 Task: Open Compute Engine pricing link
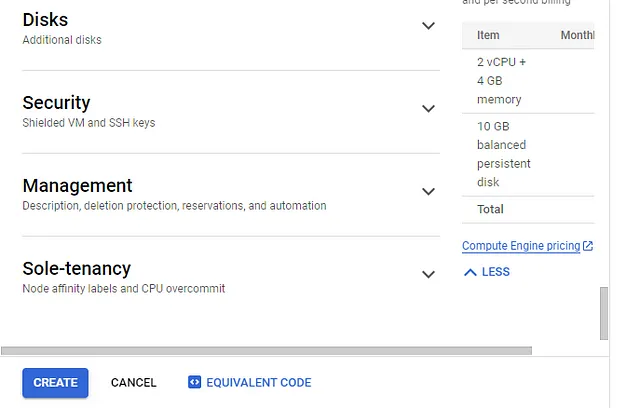click(521, 246)
